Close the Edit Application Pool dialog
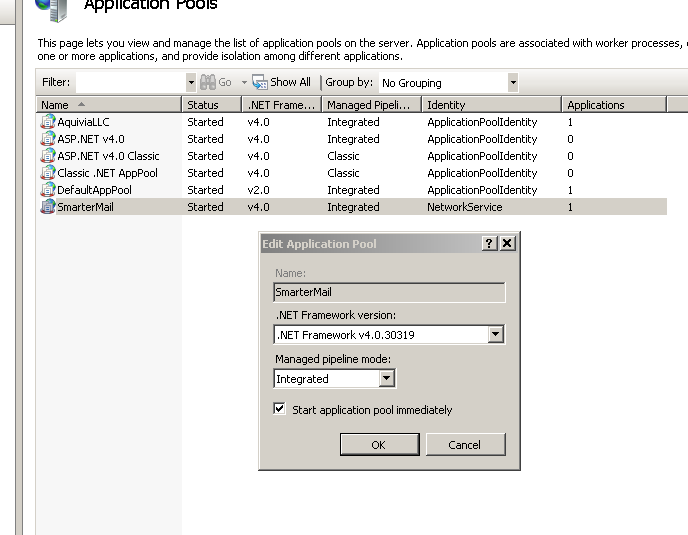Screen dimensions: 688x535 tap(507, 244)
